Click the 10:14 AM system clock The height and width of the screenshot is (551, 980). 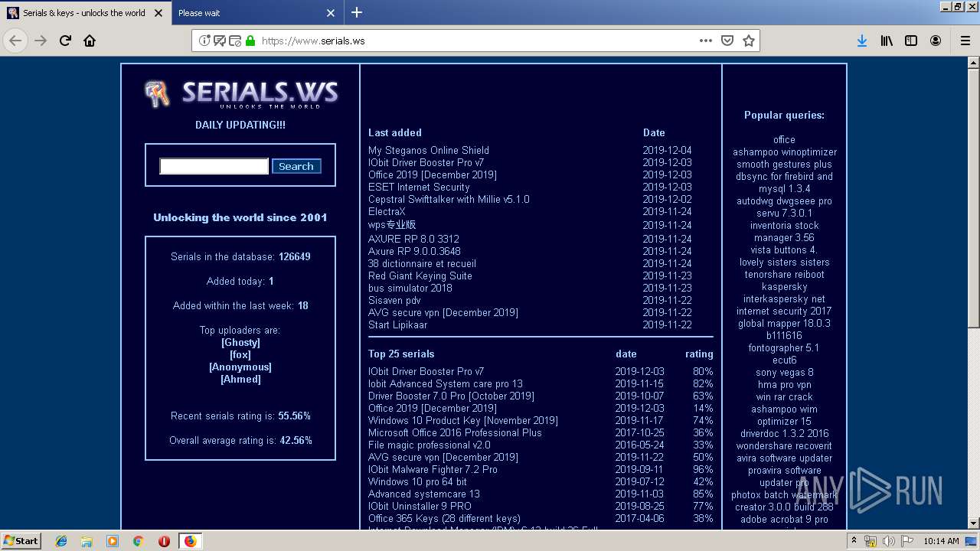click(941, 541)
